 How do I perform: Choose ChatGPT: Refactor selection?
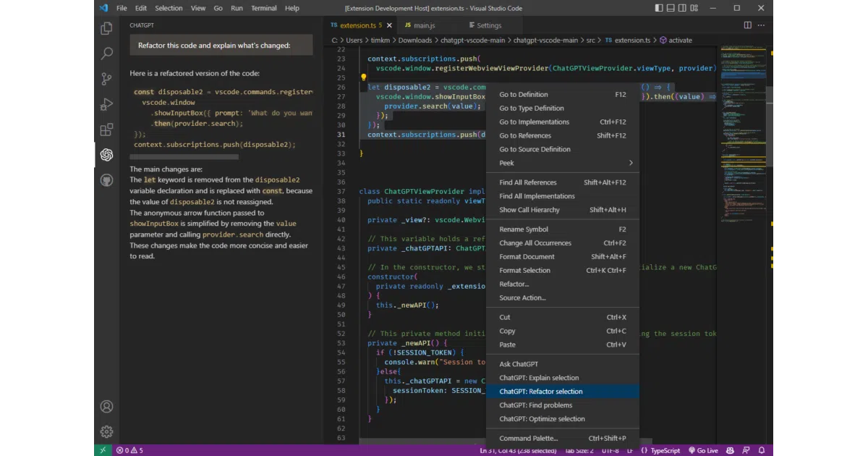(x=563, y=392)
